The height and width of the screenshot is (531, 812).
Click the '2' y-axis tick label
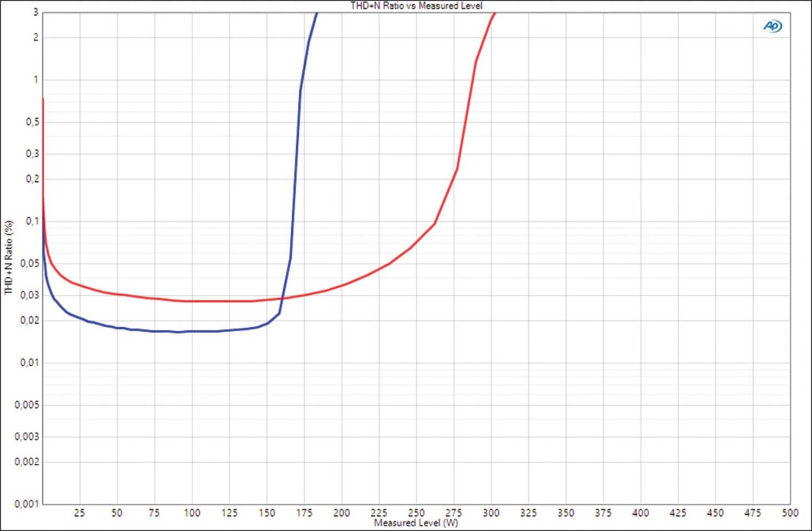tap(36, 37)
